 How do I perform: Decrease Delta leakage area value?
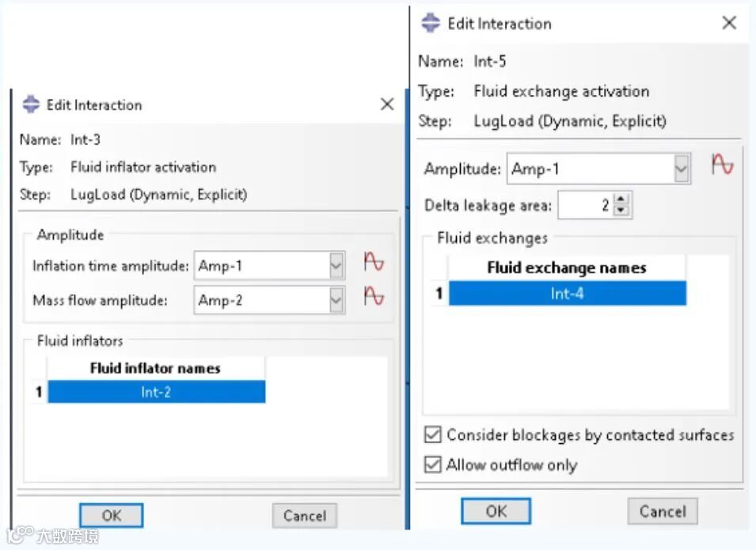coord(621,211)
